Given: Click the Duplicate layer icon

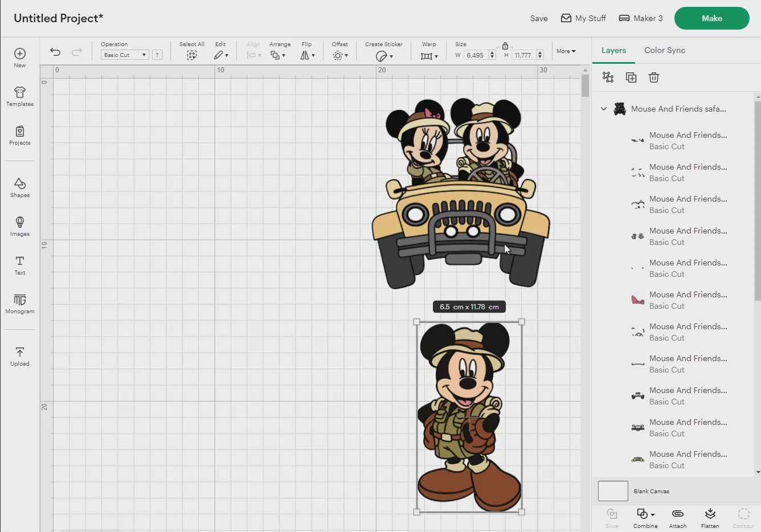Looking at the screenshot, I should [631, 77].
